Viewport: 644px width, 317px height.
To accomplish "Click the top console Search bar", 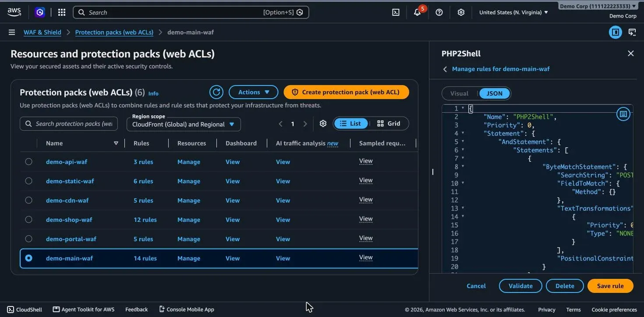I will [x=191, y=12].
